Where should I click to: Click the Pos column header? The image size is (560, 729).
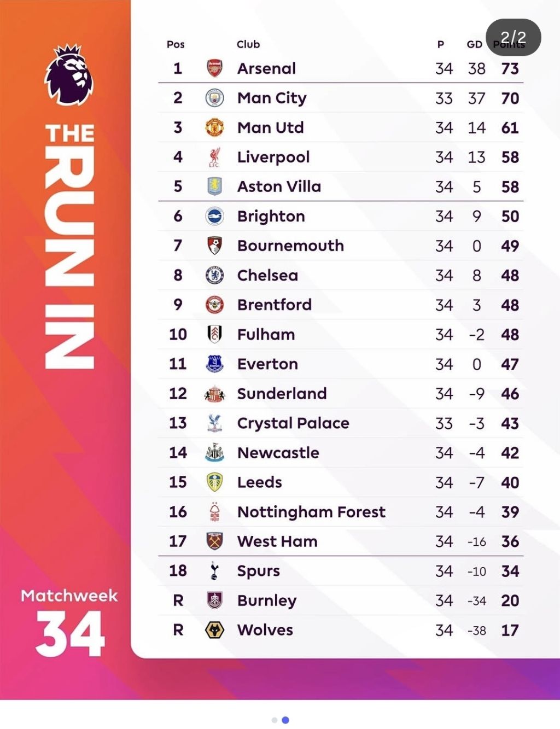[176, 44]
